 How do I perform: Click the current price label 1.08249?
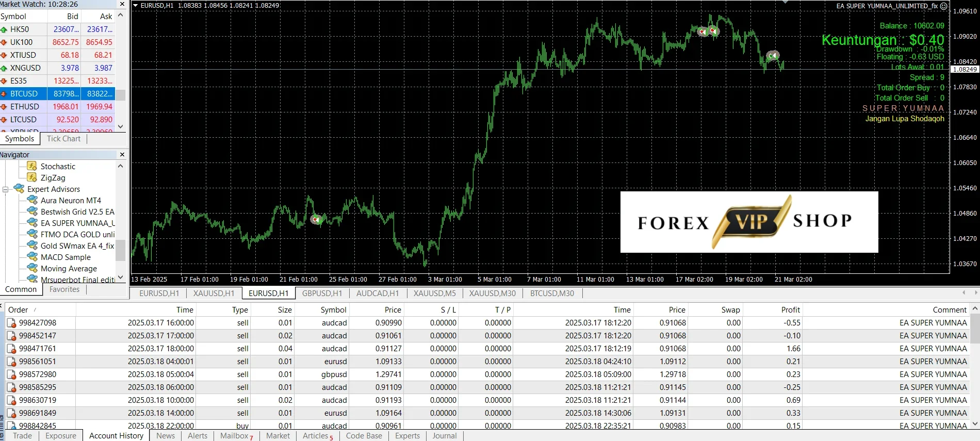coord(965,70)
